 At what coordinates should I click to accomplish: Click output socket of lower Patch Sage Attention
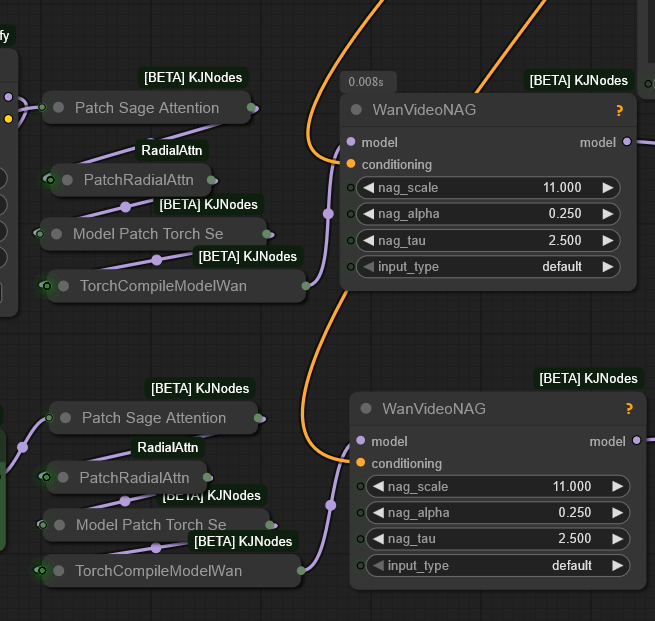coord(258,418)
